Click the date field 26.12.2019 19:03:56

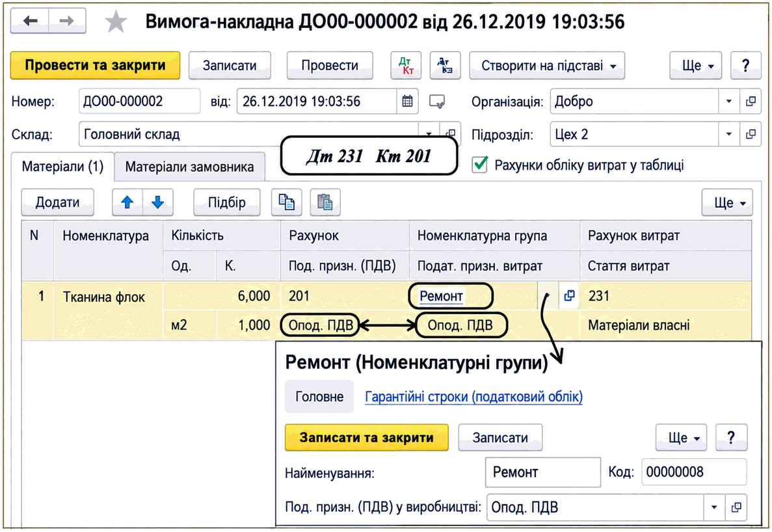point(317,101)
